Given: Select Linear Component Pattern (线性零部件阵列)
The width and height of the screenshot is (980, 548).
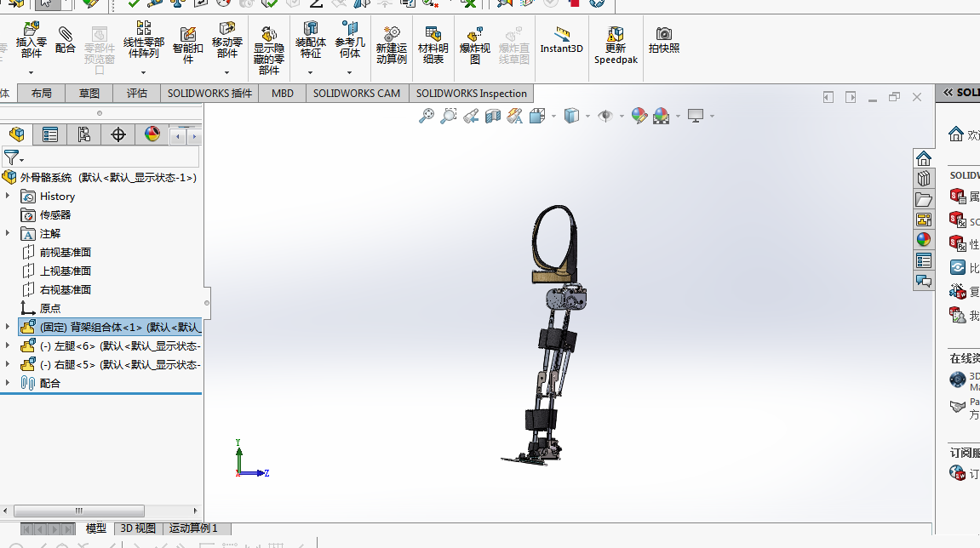Looking at the screenshot, I should click(x=144, y=40).
